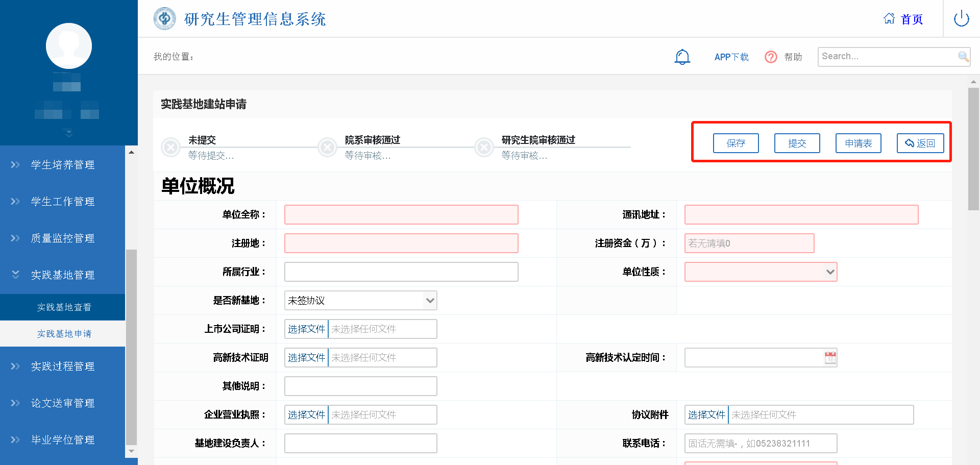Click the 单位全称 input field
The height and width of the screenshot is (465, 980).
[x=401, y=215]
